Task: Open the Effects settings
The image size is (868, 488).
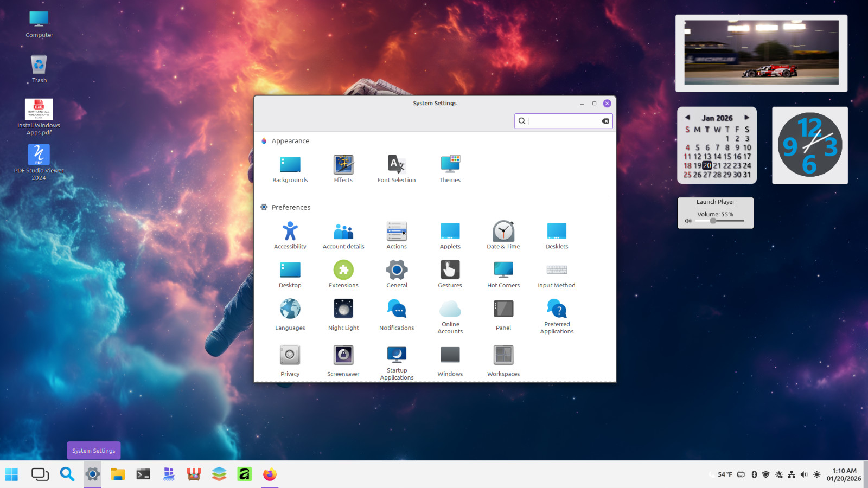Action: pos(343,169)
